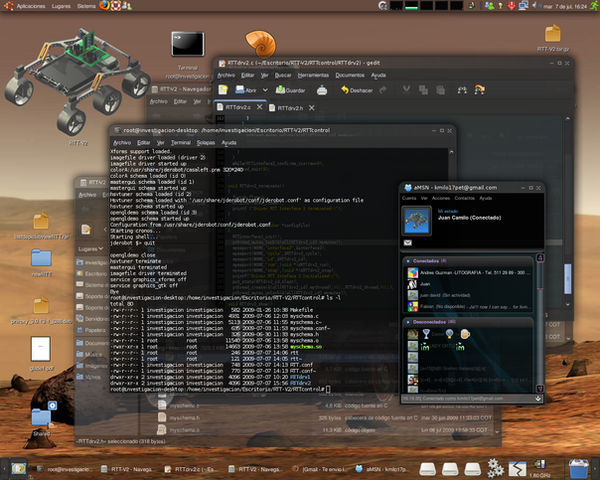This screenshot has height=480, width=600.
Task: Switch to root@investigacion taskbar item
Action: tap(63, 469)
